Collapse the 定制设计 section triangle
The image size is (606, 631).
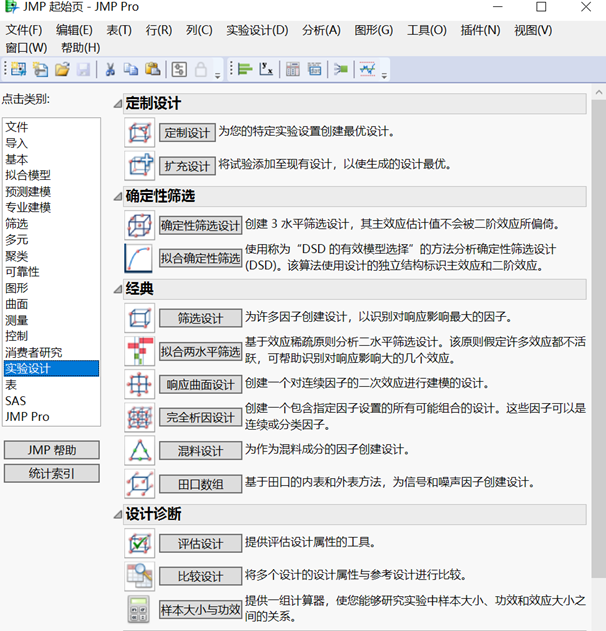click(118, 104)
